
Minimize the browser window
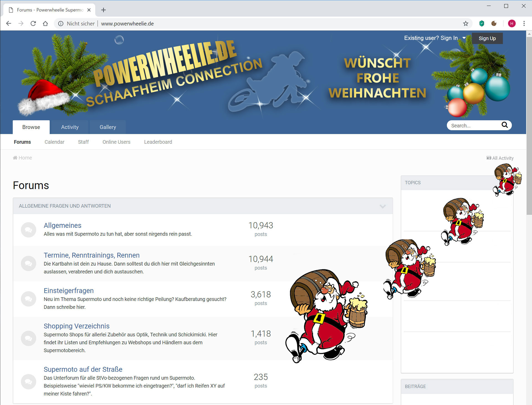click(x=489, y=6)
